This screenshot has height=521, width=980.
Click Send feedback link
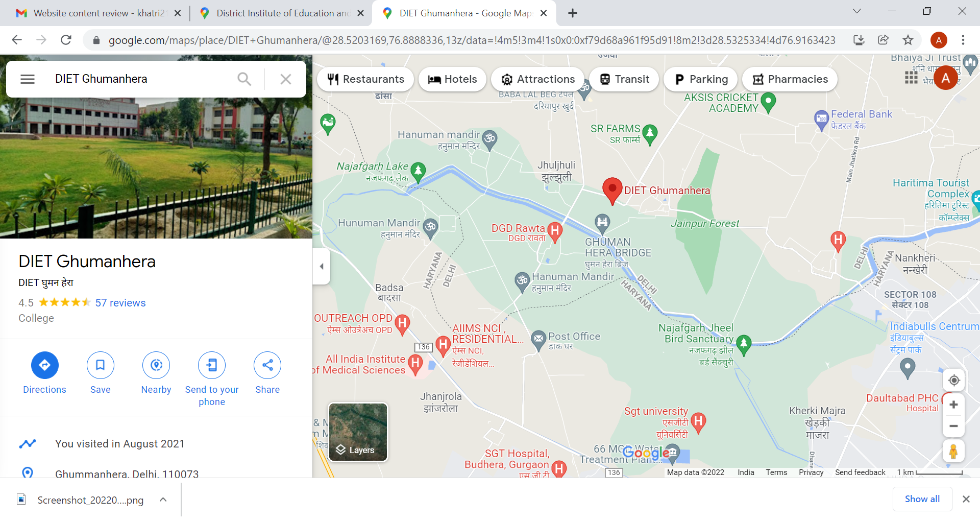(860, 472)
